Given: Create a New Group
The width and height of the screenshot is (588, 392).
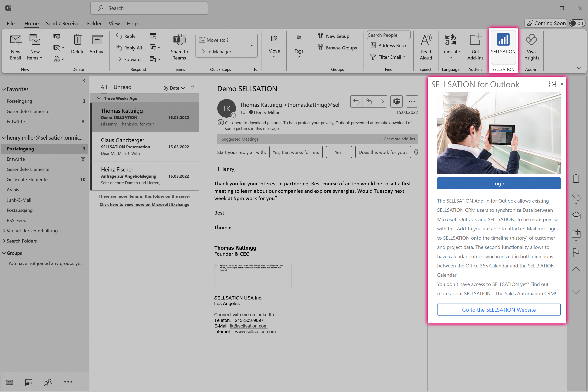Looking at the screenshot, I should (334, 36).
